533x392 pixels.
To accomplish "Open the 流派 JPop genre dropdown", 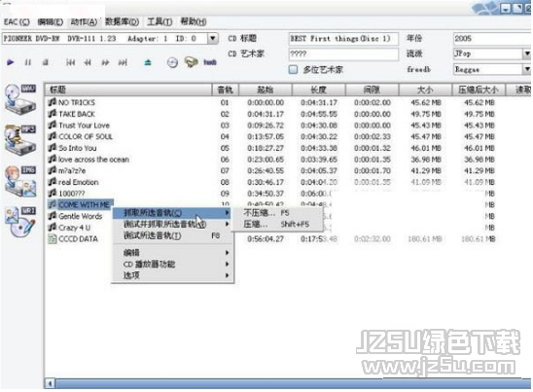I will (526, 53).
